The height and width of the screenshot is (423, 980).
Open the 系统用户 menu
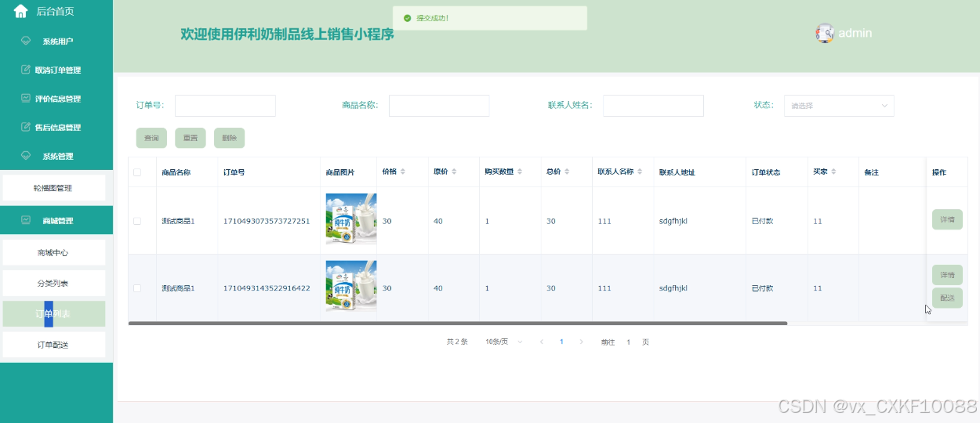point(56,41)
